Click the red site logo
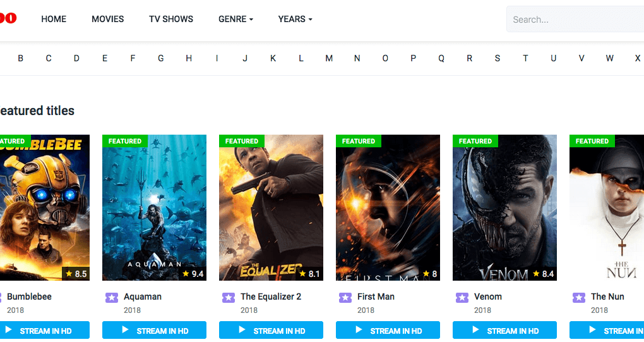Image resolution: width=644 pixels, height=342 pixels. 8,18
